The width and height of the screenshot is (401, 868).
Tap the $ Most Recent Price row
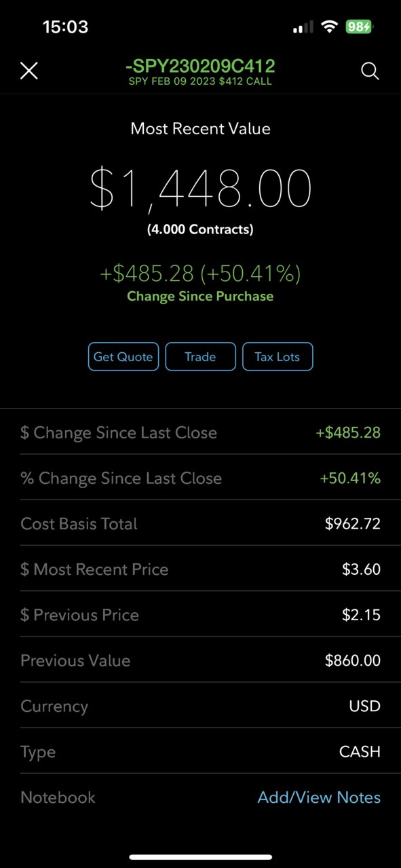200,569
